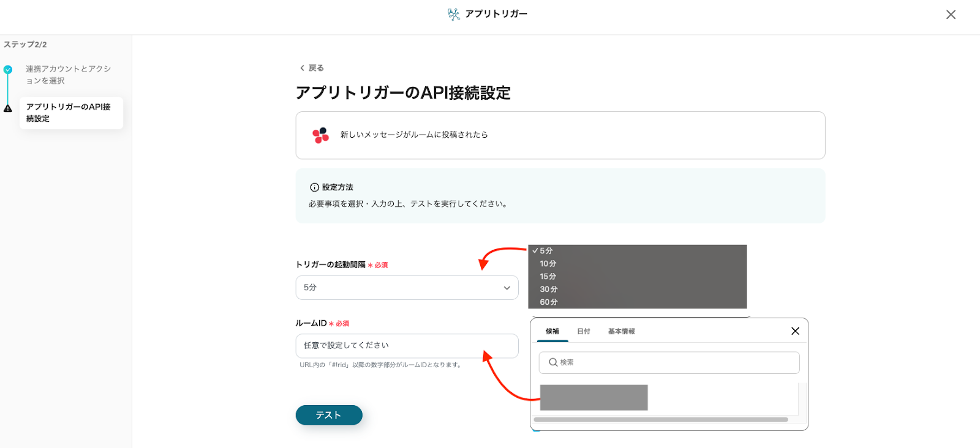Click the ルームID input field
The height and width of the screenshot is (448, 980).
coord(407,346)
